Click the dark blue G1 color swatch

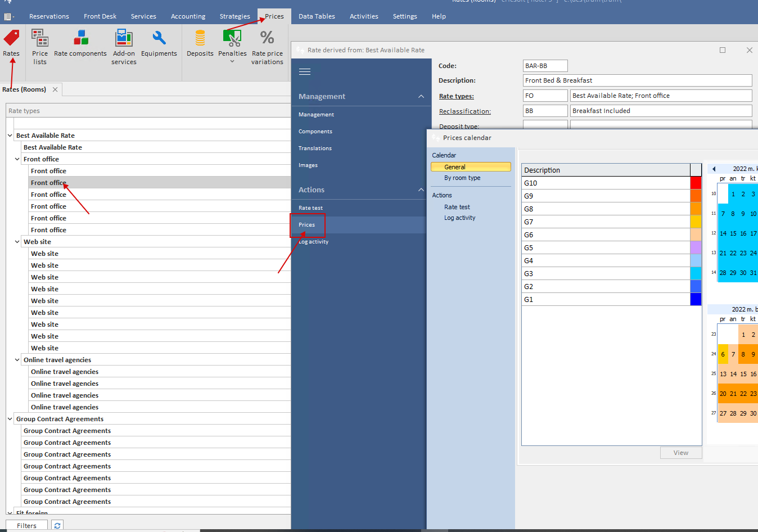coord(696,299)
